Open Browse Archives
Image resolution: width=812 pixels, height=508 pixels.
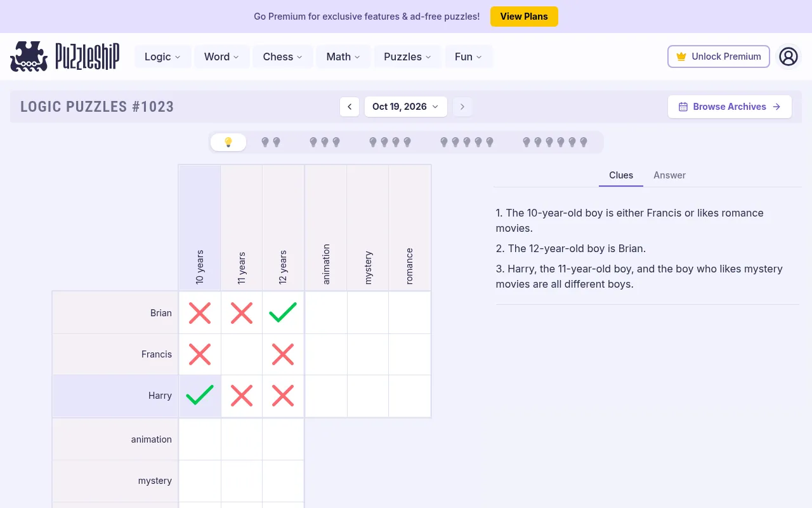(x=730, y=107)
